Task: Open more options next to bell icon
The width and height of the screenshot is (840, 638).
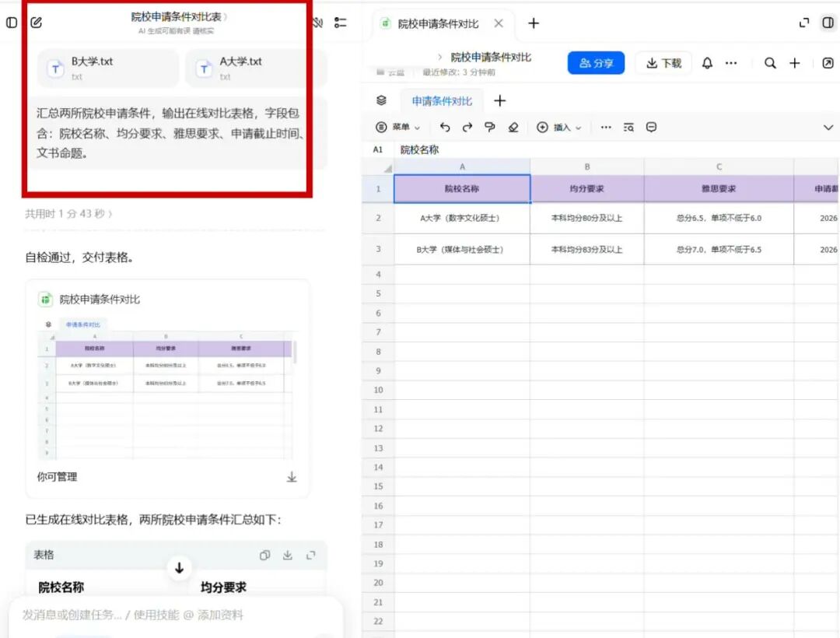Action: point(730,63)
